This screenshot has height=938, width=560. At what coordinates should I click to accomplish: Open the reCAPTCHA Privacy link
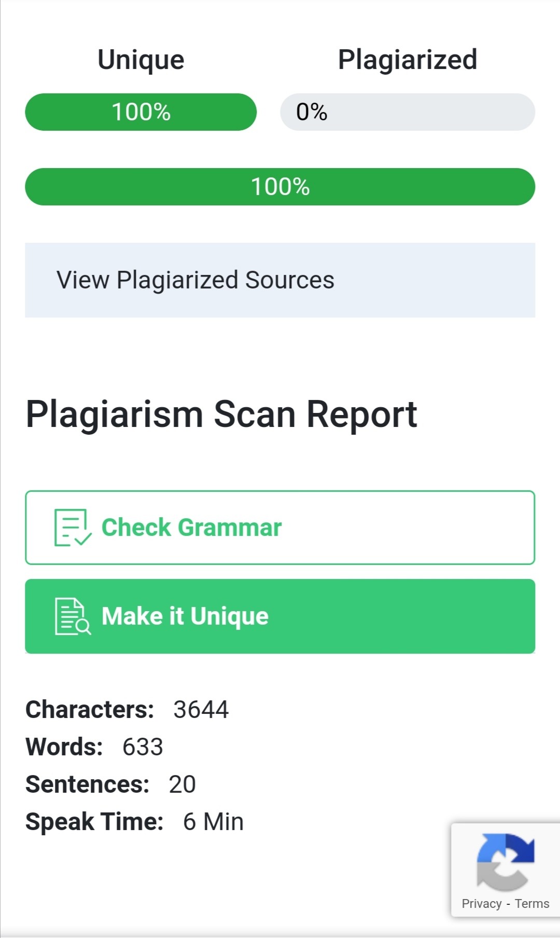click(482, 904)
